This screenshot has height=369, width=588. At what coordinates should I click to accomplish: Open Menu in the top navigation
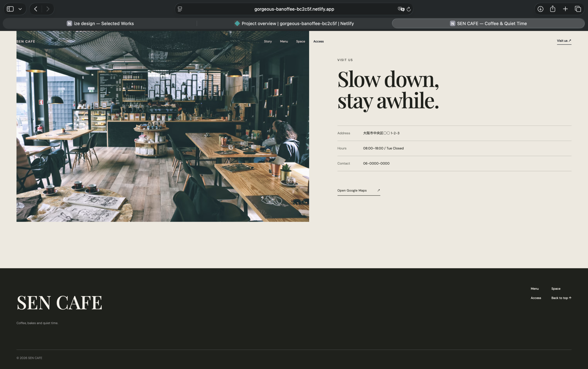(x=284, y=42)
